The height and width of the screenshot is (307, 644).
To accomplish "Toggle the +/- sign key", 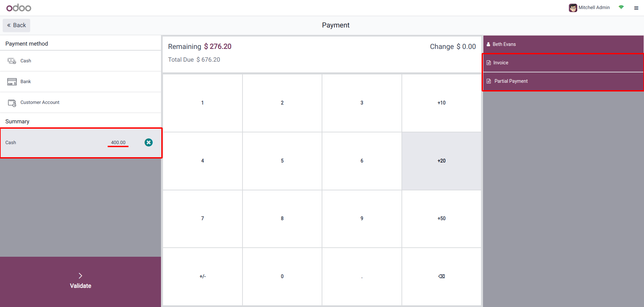I will (203, 277).
